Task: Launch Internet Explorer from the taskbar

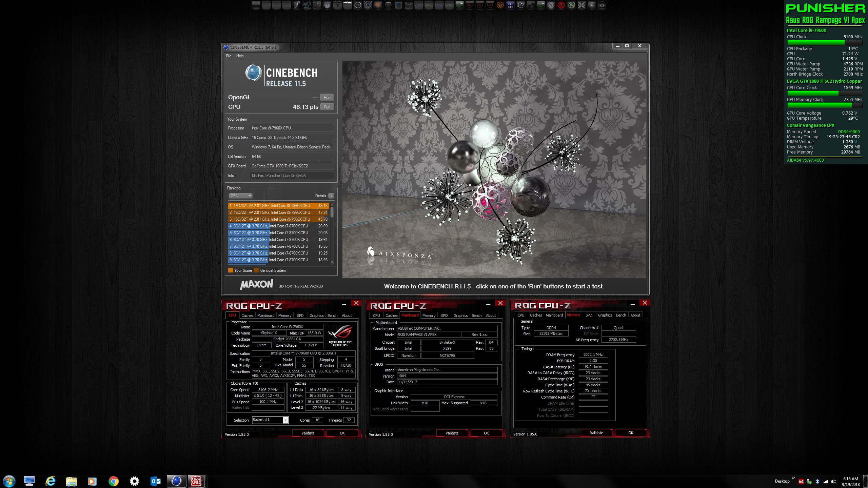Action: [50, 481]
